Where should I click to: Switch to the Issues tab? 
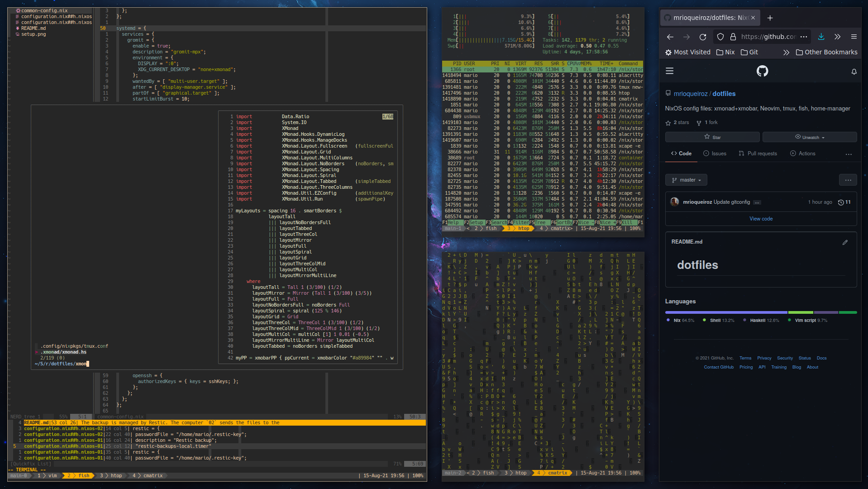coord(715,154)
